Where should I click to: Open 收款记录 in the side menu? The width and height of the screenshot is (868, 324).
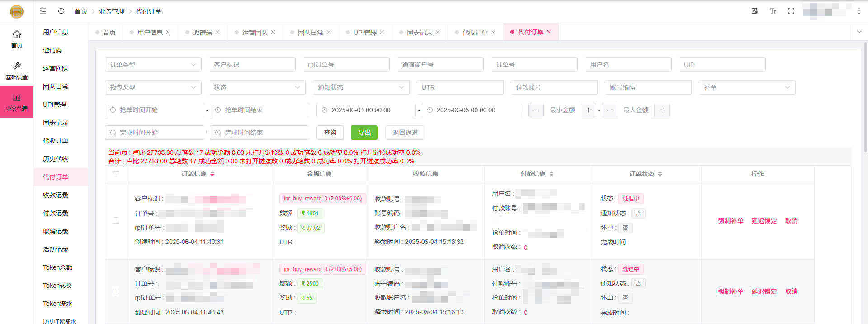(x=56, y=195)
